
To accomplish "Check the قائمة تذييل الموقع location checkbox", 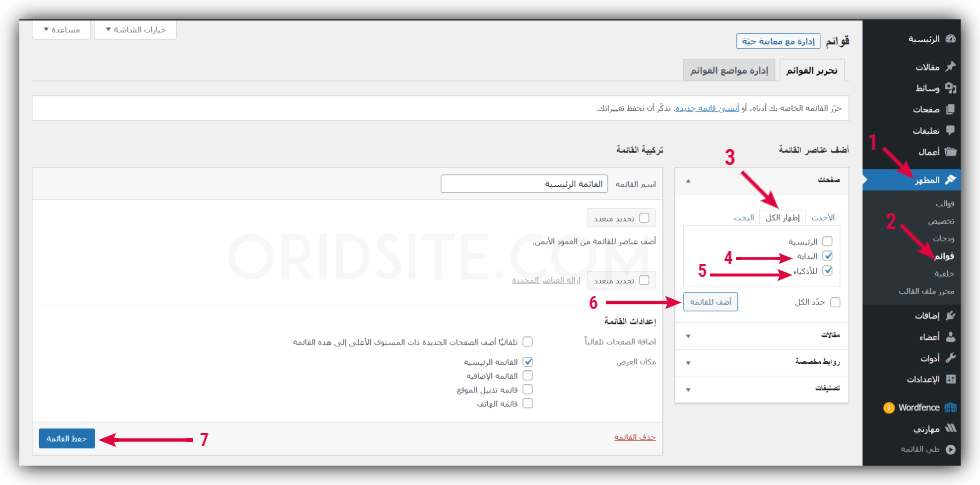I will (528, 389).
